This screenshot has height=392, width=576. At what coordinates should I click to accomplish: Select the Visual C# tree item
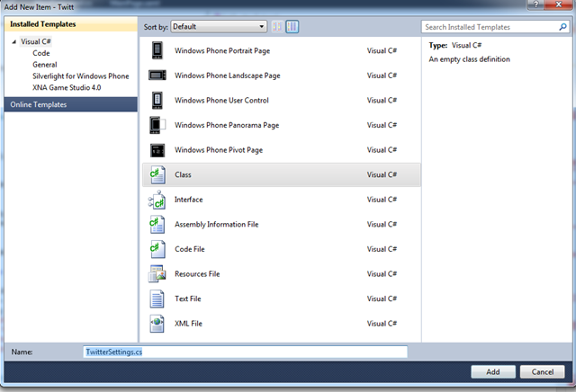pos(36,41)
